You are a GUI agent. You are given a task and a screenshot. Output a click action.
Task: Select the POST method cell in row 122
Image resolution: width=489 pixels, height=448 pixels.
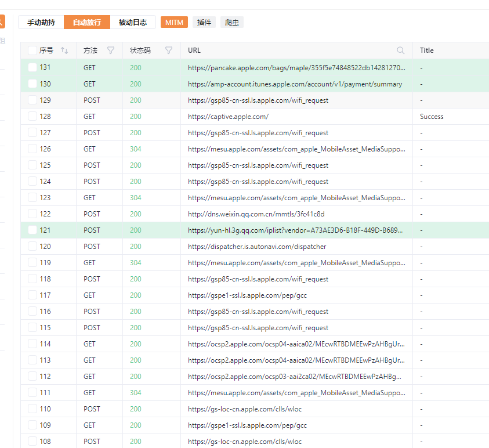coord(92,214)
